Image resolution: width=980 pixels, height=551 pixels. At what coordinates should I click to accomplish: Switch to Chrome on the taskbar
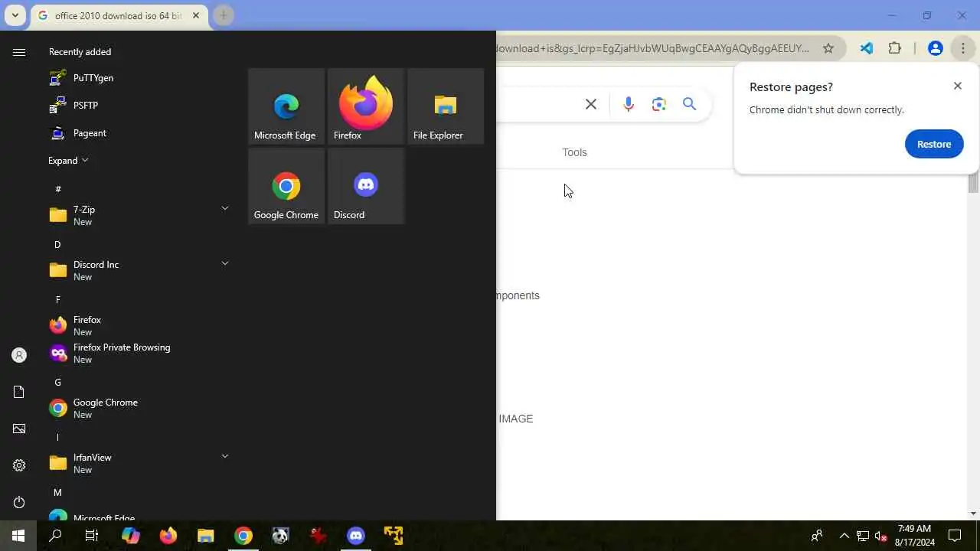pyautogui.click(x=243, y=536)
